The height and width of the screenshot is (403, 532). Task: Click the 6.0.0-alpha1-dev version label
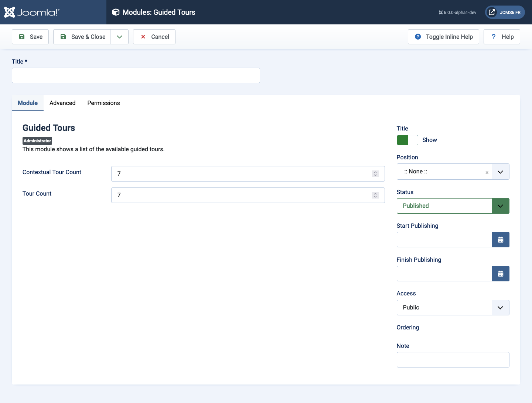point(457,13)
